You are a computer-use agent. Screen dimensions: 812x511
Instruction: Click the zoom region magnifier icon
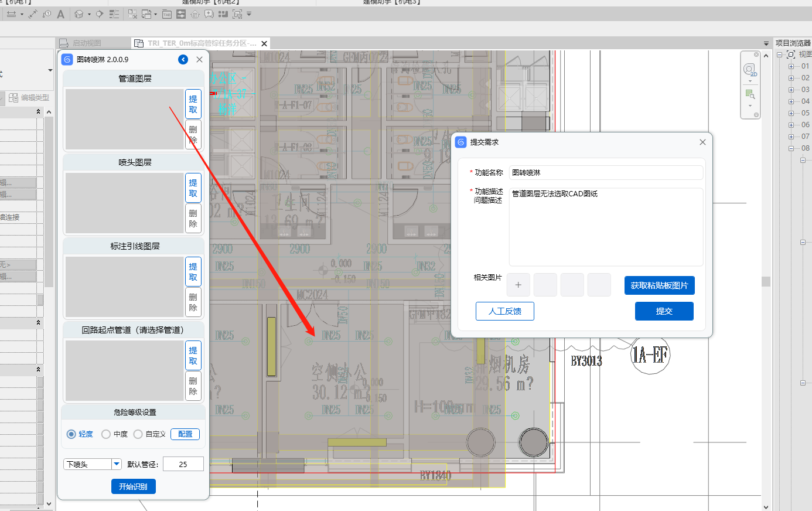750,94
